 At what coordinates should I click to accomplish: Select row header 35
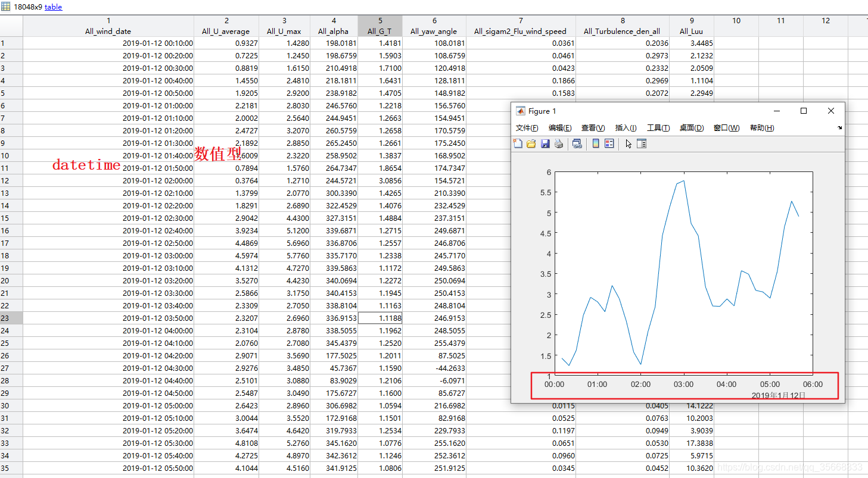pos(11,468)
